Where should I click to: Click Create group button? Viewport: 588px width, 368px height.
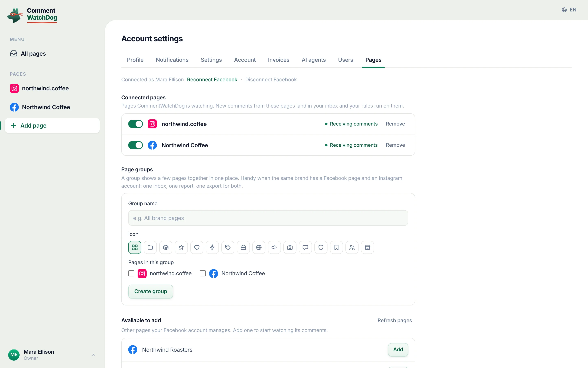(x=151, y=291)
